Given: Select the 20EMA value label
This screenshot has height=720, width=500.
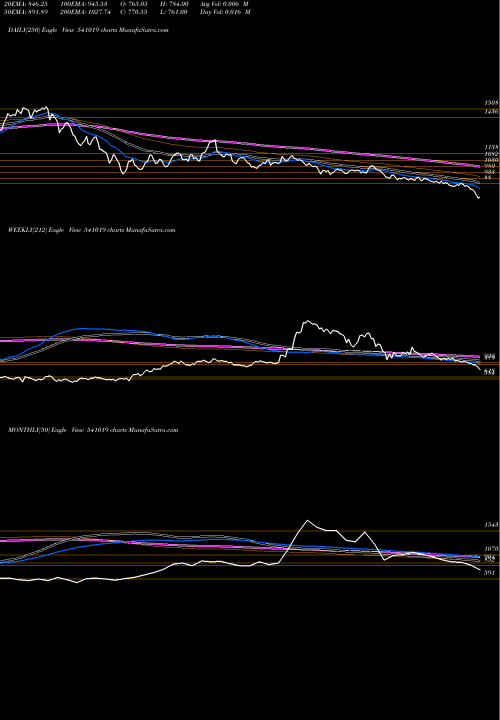Looking at the screenshot, I should coord(24,4).
